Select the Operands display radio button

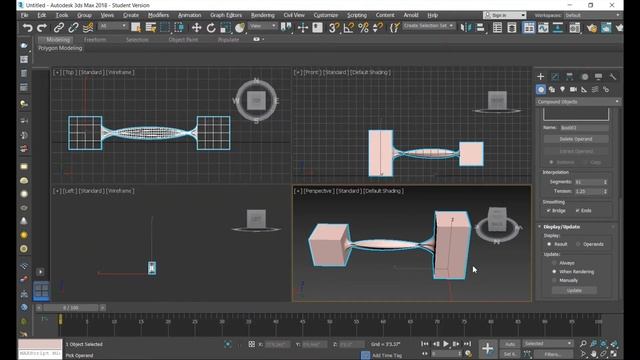(x=578, y=244)
